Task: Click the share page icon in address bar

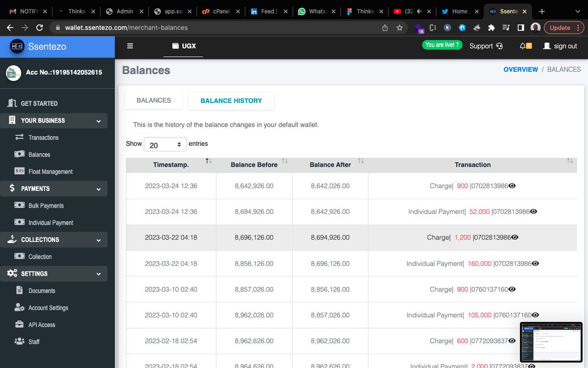Action: [385, 28]
